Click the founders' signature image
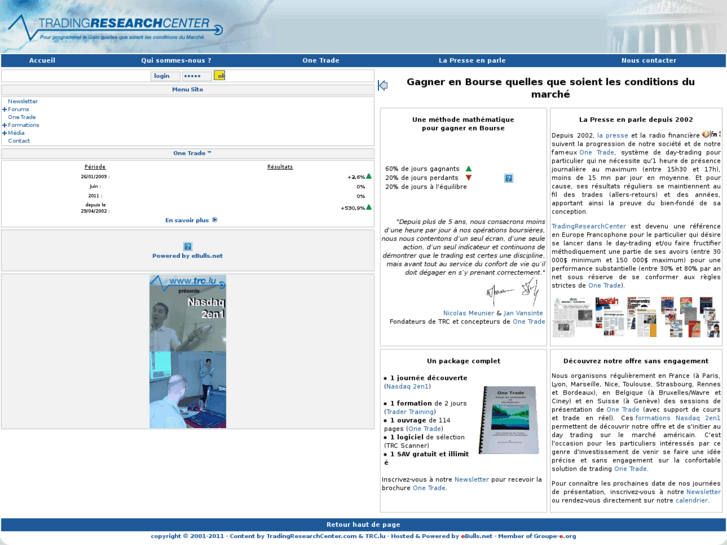The height and width of the screenshot is (545, 727). (x=513, y=293)
